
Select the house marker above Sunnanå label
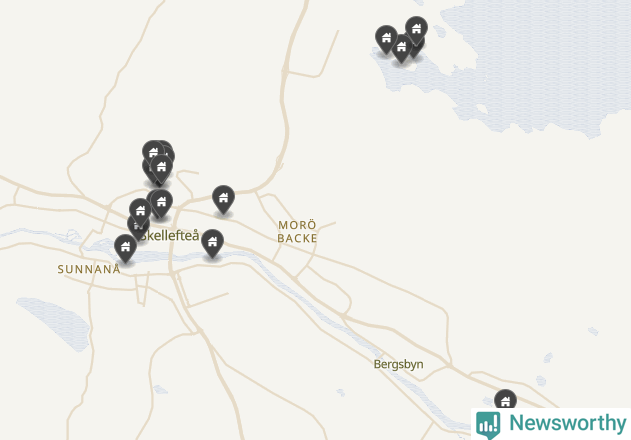[x=126, y=249]
